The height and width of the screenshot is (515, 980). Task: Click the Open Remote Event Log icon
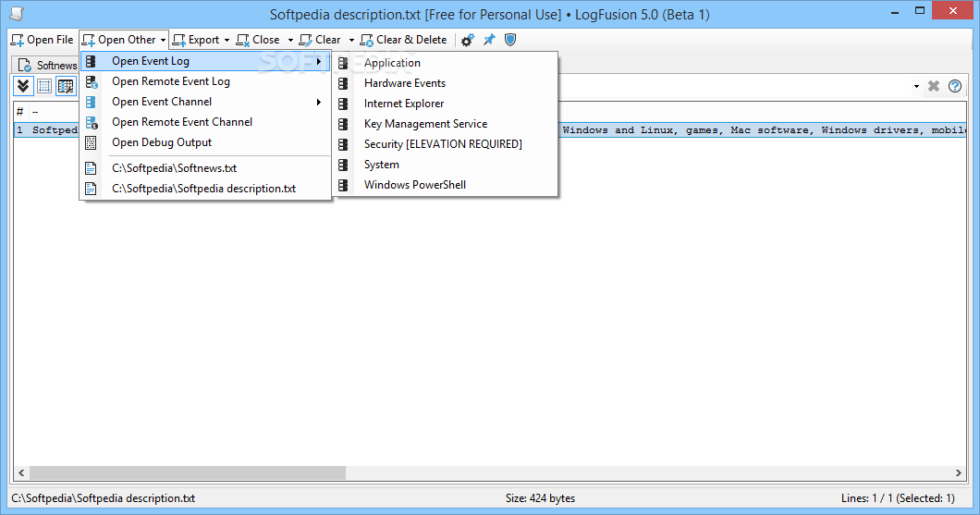pos(92,82)
